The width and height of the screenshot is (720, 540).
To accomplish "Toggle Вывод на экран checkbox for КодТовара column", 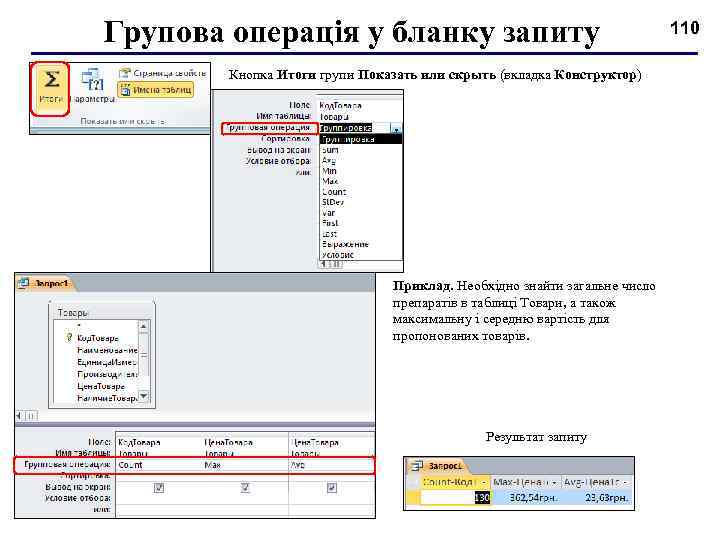I will (159, 488).
